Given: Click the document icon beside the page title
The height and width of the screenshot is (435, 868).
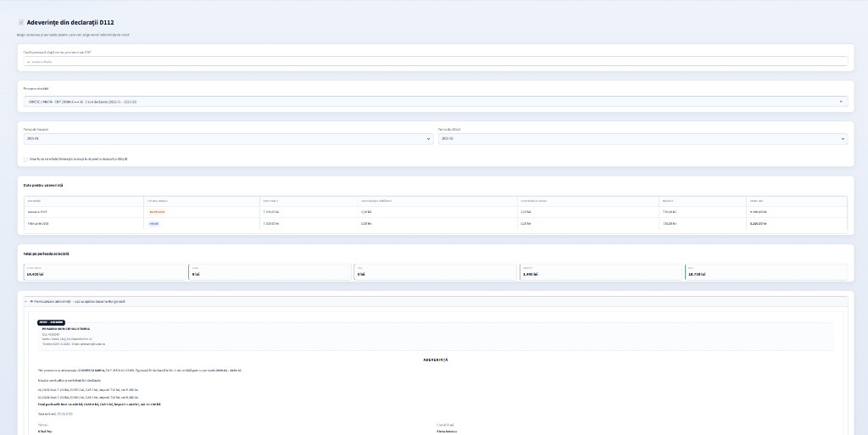Looking at the screenshot, I should tap(21, 23).
